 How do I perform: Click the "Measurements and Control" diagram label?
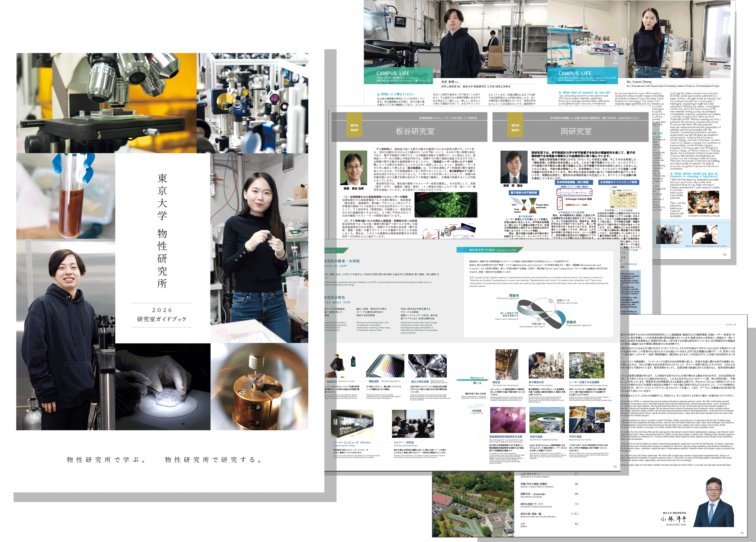[x=532, y=325]
